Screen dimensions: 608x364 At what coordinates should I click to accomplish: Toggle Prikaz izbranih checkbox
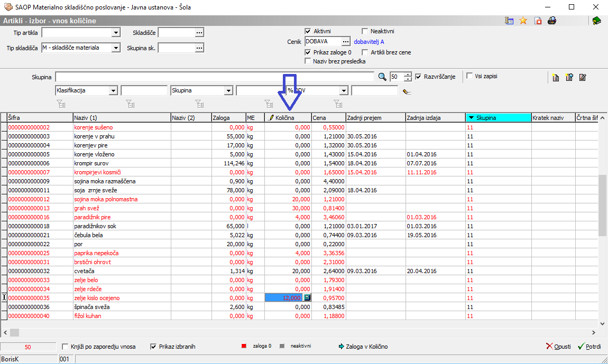click(x=153, y=347)
